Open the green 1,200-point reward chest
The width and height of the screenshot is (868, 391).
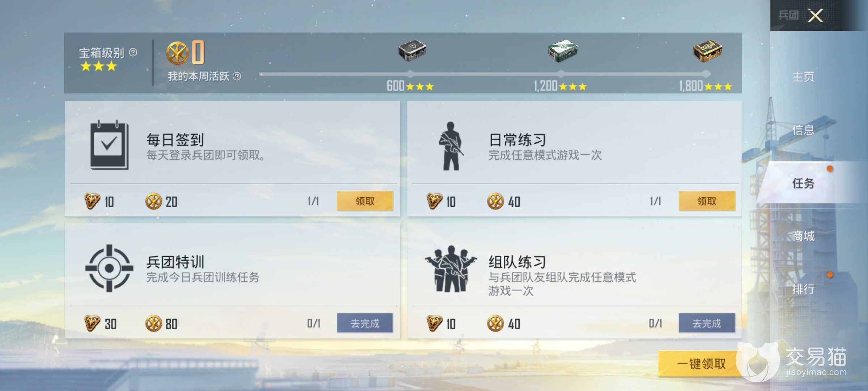pos(562,51)
